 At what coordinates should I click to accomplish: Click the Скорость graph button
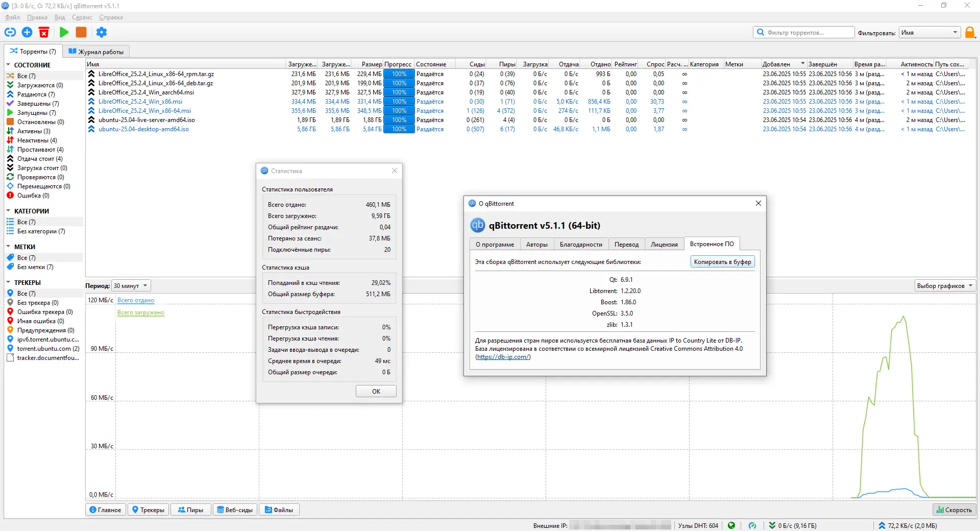pos(954,510)
